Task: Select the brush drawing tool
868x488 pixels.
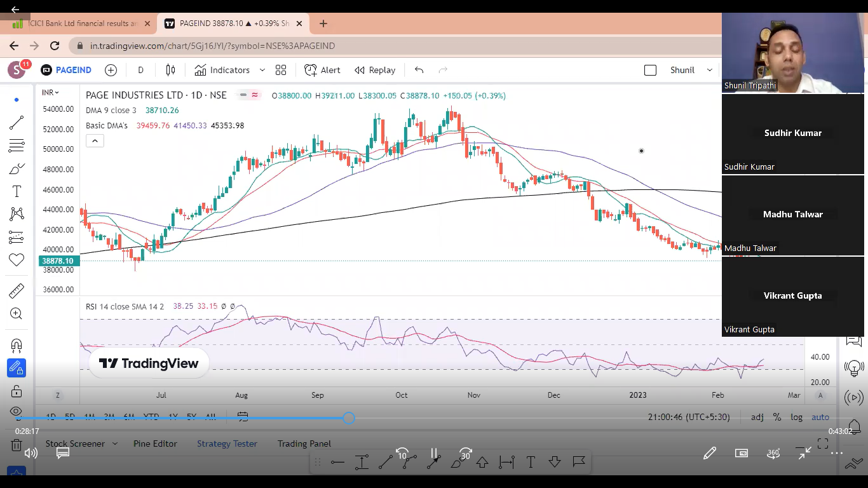Action: pyautogui.click(x=17, y=168)
